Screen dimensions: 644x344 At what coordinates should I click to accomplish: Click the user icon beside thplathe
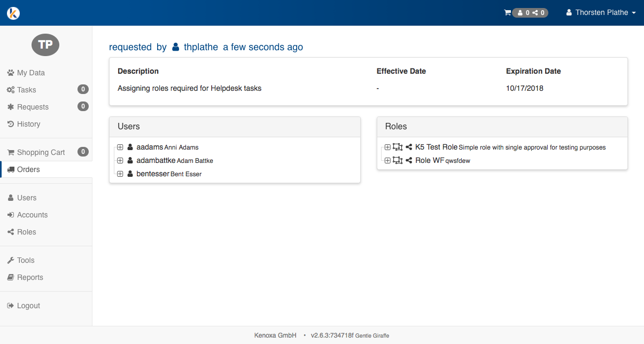[x=176, y=48]
